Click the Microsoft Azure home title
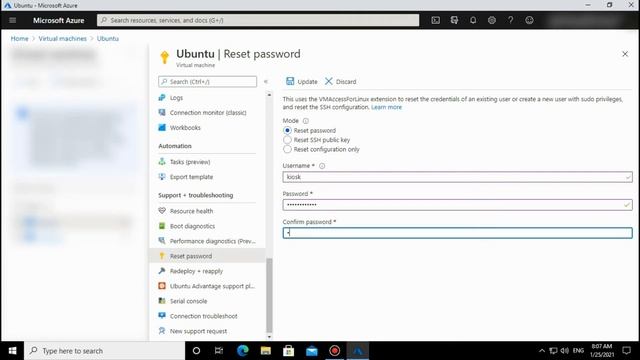 (58, 20)
